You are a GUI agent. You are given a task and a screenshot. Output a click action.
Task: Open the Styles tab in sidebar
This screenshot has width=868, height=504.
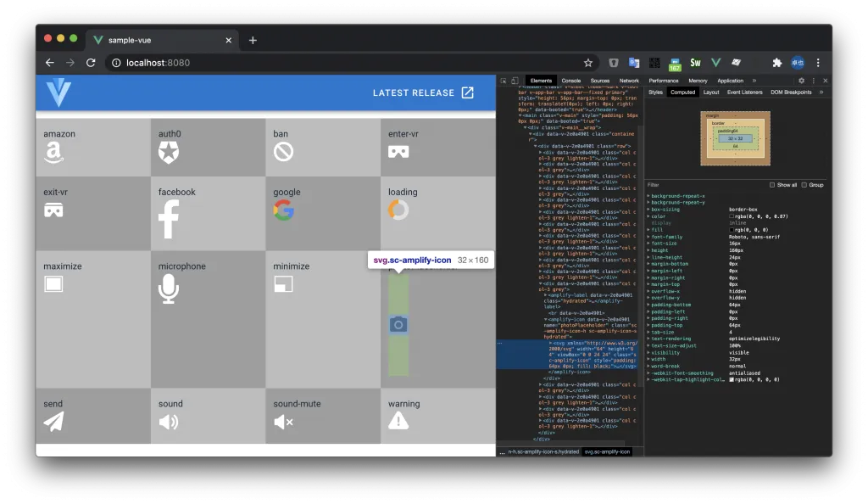(655, 92)
